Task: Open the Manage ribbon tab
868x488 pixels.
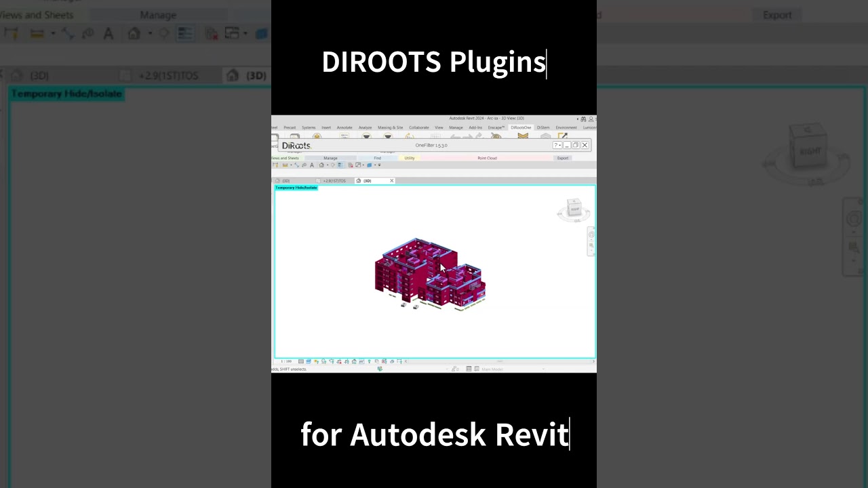Action: (456, 127)
